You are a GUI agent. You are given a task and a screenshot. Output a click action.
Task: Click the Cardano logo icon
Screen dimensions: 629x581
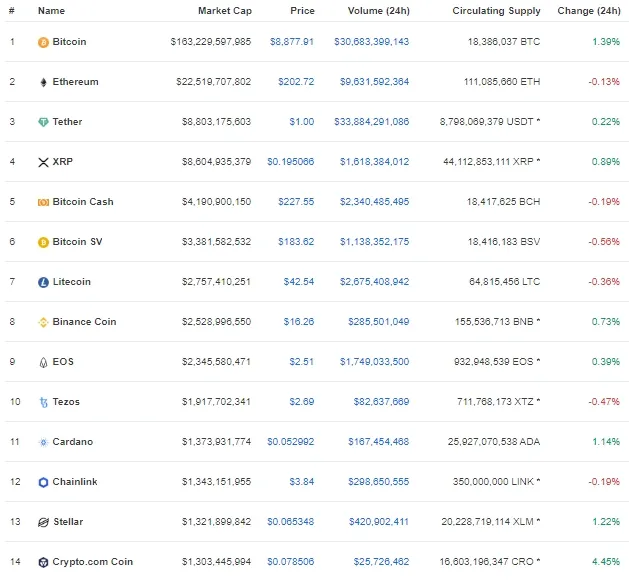pyautogui.click(x=43, y=442)
